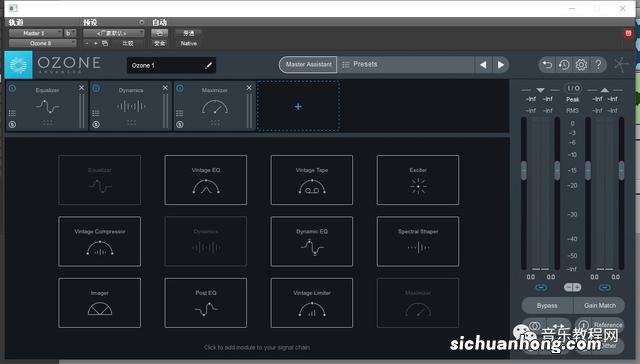Viewport: 640px width, 364px height.
Task: Launch Master Assistant
Action: click(x=309, y=64)
